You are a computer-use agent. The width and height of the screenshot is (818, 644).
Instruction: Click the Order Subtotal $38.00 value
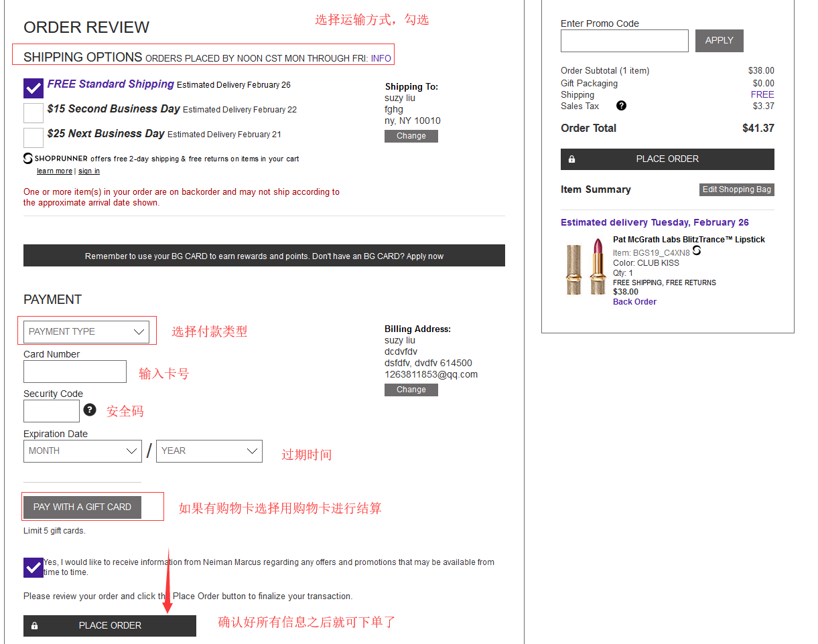coord(761,70)
